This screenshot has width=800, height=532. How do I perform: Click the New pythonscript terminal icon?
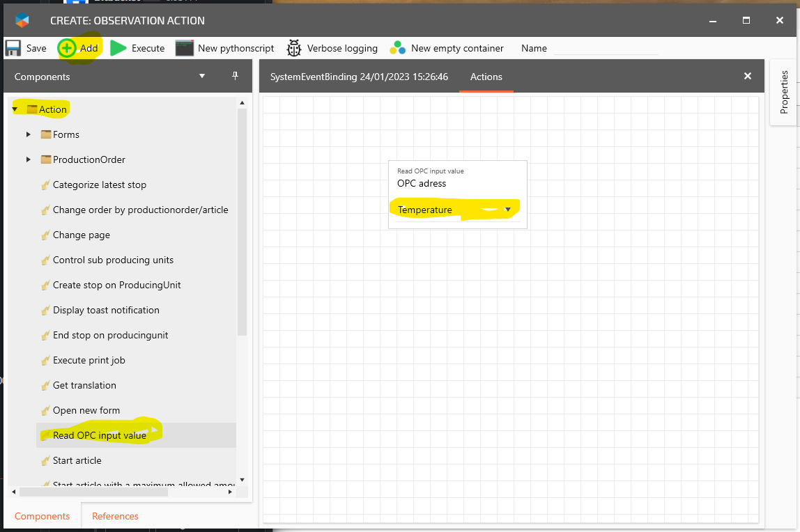pos(184,48)
